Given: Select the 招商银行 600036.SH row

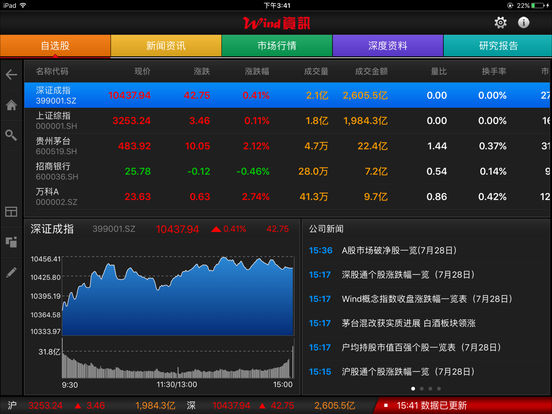Looking at the screenshot, I should coord(287,171).
